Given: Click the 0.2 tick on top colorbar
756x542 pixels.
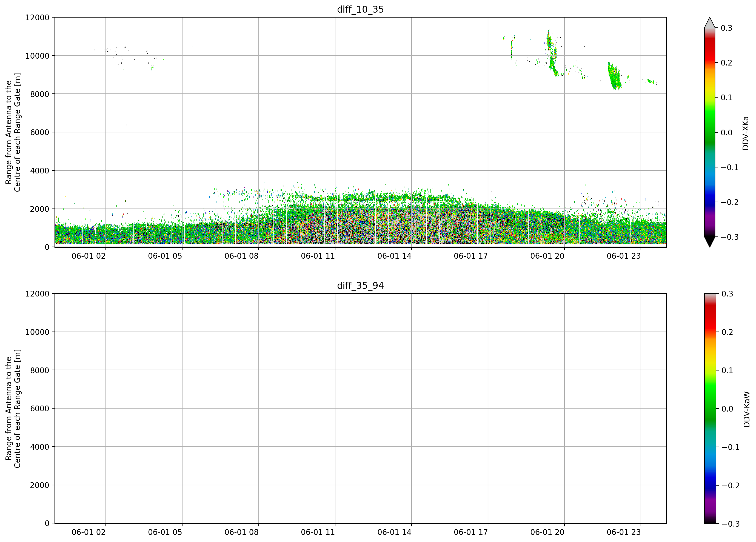Looking at the screenshot, I should (x=726, y=63).
